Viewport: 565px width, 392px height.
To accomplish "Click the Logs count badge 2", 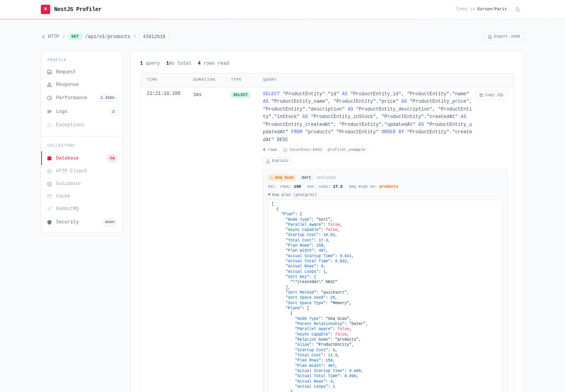I will tap(113, 112).
